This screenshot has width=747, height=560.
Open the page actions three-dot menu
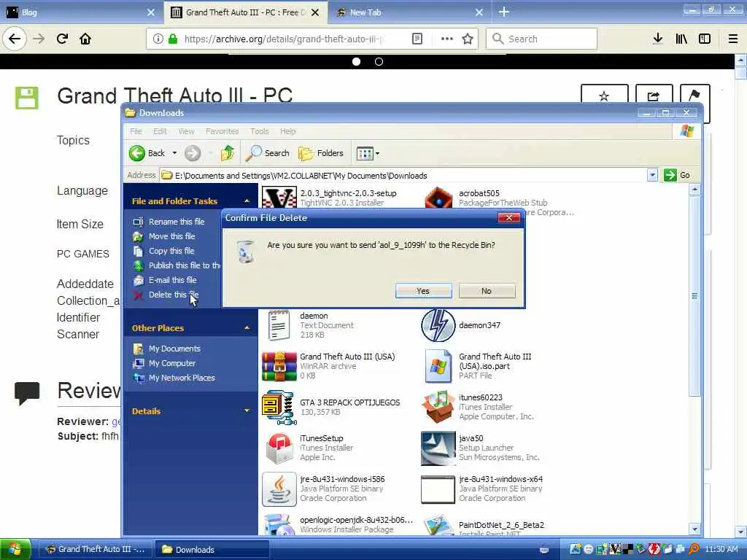(447, 39)
